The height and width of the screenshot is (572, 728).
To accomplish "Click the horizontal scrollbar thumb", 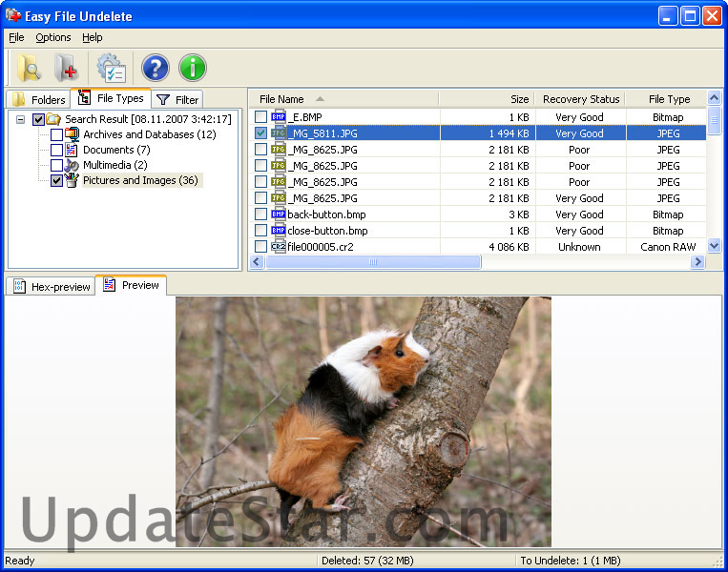I will (x=373, y=261).
